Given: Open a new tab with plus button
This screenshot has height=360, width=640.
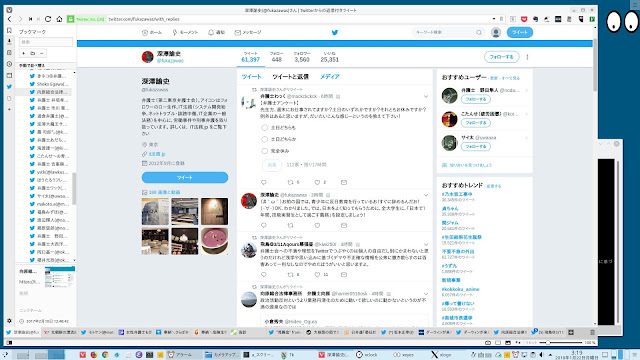Looking at the screenshot, I should coord(571,332).
